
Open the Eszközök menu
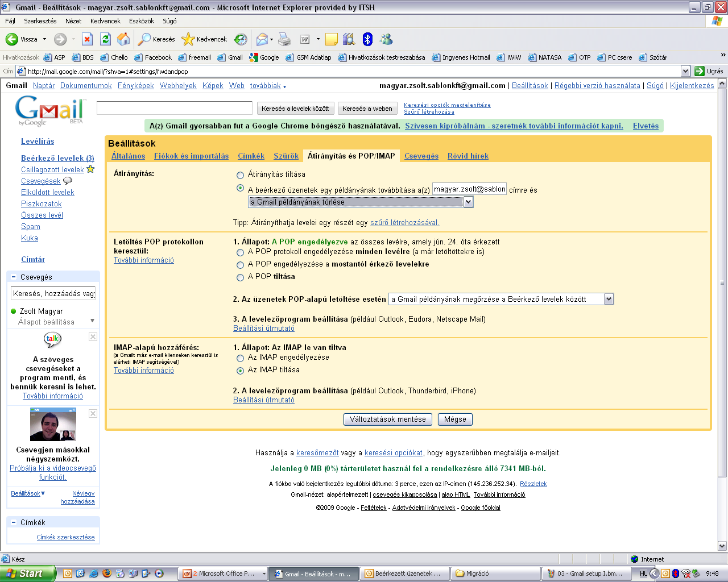click(142, 21)
